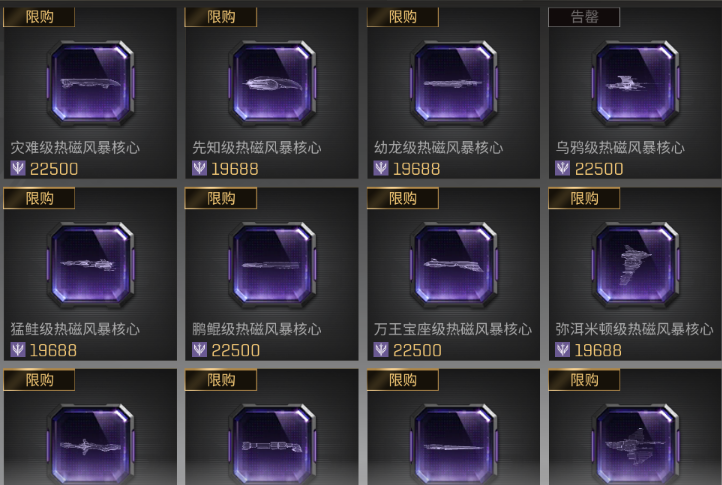Open the 万王宝座级热磁风暴核心 icon
Screen dimensions: 722x485
[454, 265]
